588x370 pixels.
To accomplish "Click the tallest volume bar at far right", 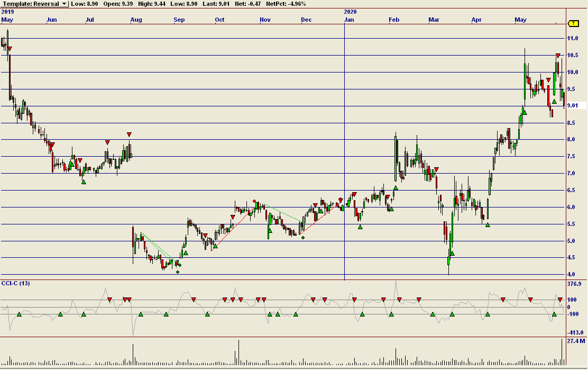I will [x=562, y=352].
